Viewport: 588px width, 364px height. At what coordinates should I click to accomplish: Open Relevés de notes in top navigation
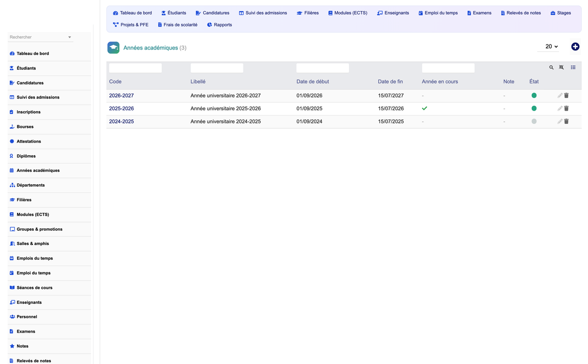point(521,13)
